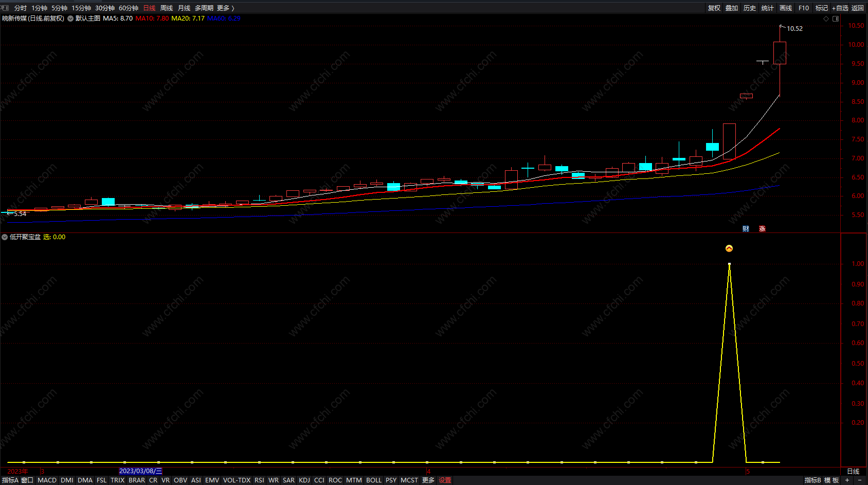Click the diamond marker icon above the price axis
Viewport: 868px width, 485px height.
pos(826,19)
